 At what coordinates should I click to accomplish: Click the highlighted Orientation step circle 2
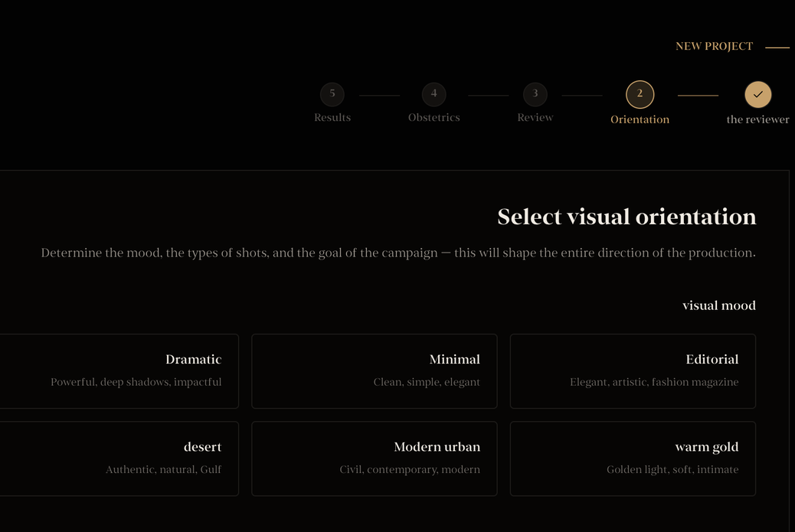click(x=640, y=94)
